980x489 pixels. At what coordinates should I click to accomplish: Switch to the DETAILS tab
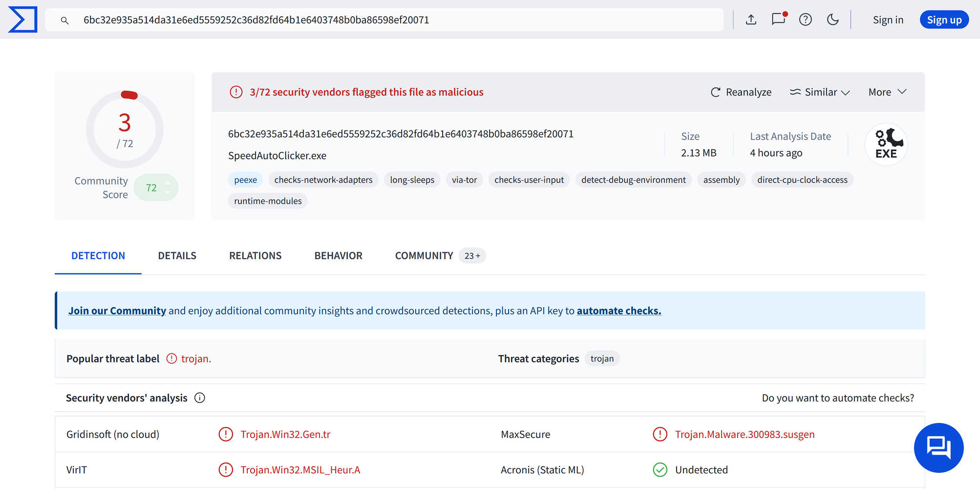177,255
